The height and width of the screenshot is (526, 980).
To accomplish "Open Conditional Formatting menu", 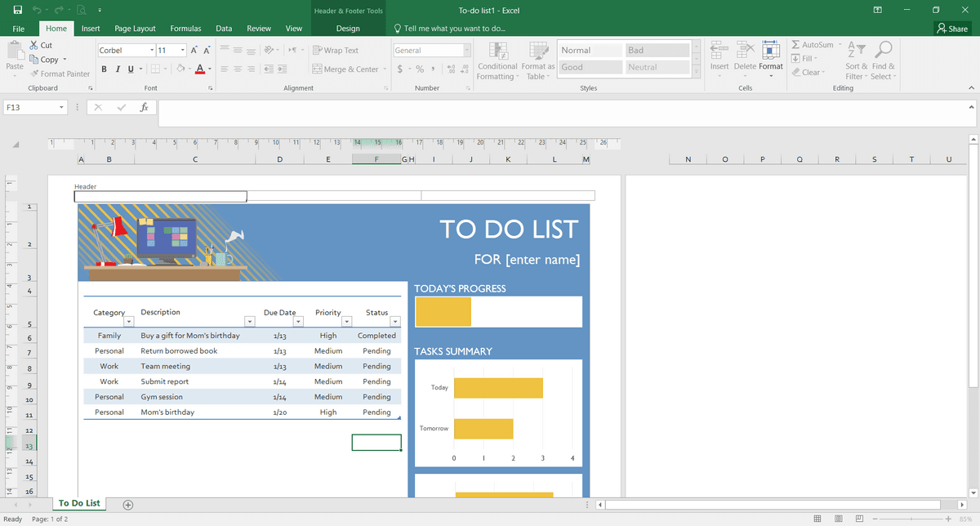I will (x=497, y=60).
